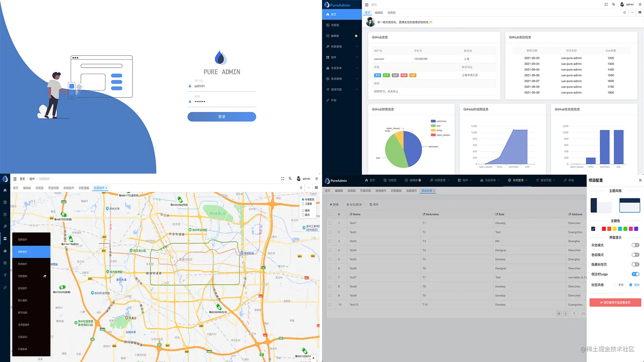
Task: Open 系统管理 dropdown in horizontal top navigation
Action: 518,180
